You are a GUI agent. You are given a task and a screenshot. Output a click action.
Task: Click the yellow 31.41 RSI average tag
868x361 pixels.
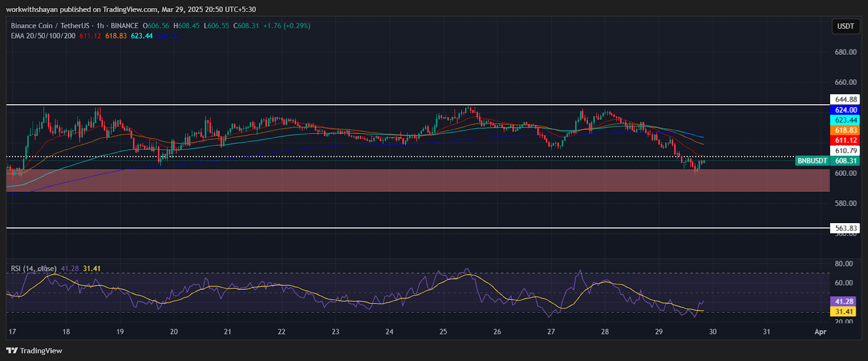(x=844, y=312)
